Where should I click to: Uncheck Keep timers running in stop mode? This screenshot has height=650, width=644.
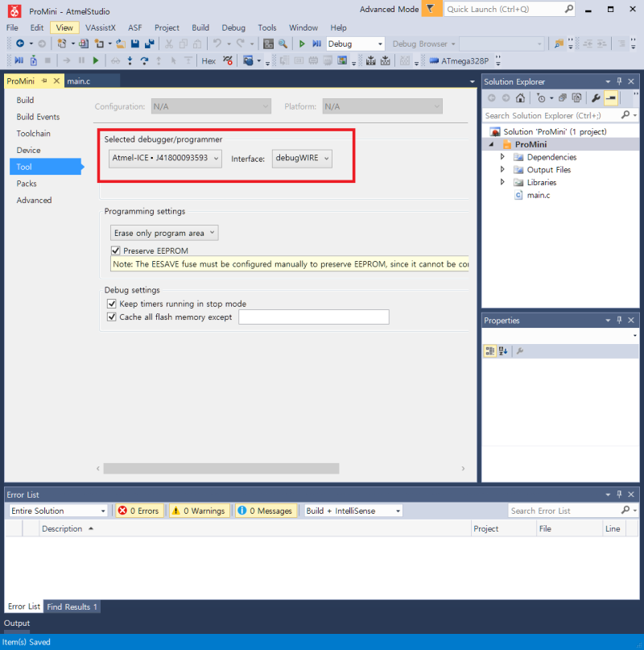[111, 304]
